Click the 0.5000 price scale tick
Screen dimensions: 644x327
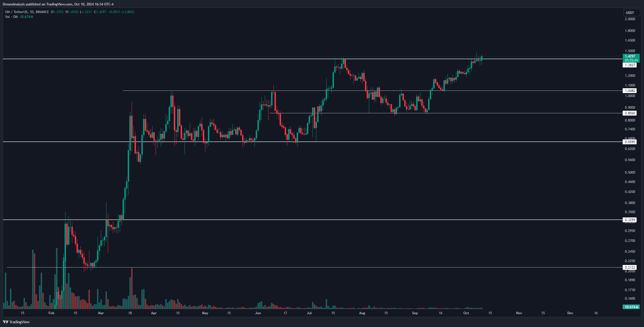pos(630,172)
